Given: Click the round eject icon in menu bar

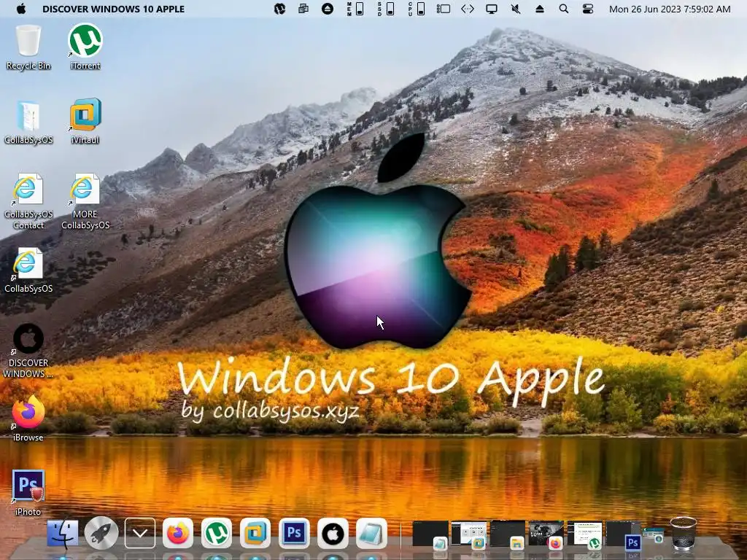Looking at the screenshot, I should [328, 9].
